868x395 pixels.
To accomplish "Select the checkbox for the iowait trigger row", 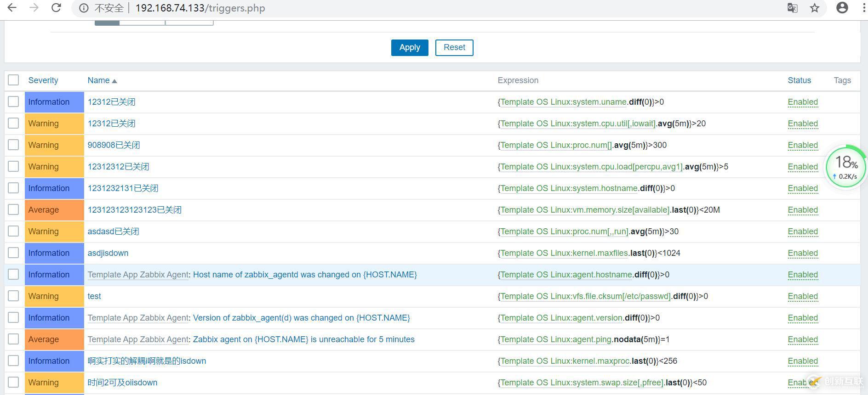I will pyautogui.click(x=13, y=123).
